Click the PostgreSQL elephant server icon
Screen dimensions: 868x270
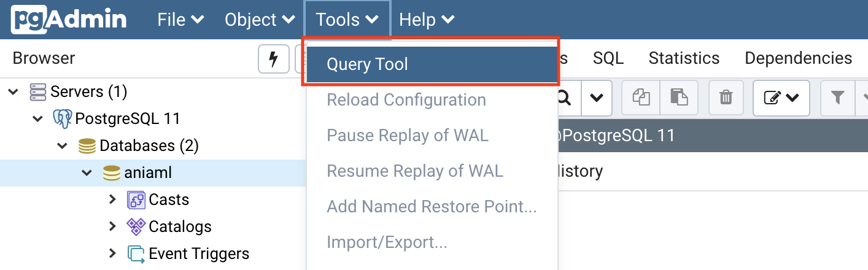(x=63, y=118)
